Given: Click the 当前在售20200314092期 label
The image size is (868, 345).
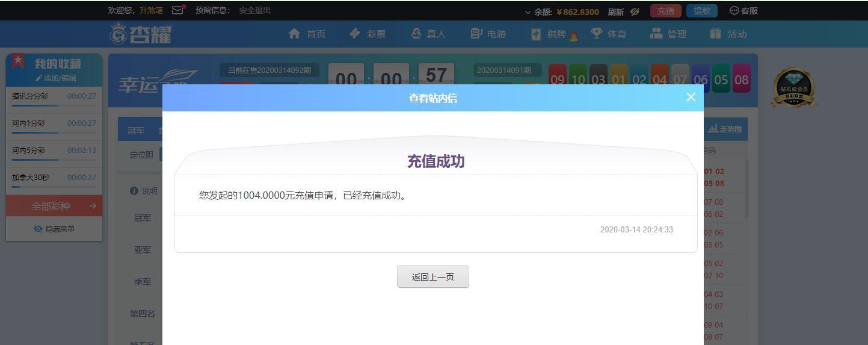Looking at the screenshot, I should tap(269, 70).
